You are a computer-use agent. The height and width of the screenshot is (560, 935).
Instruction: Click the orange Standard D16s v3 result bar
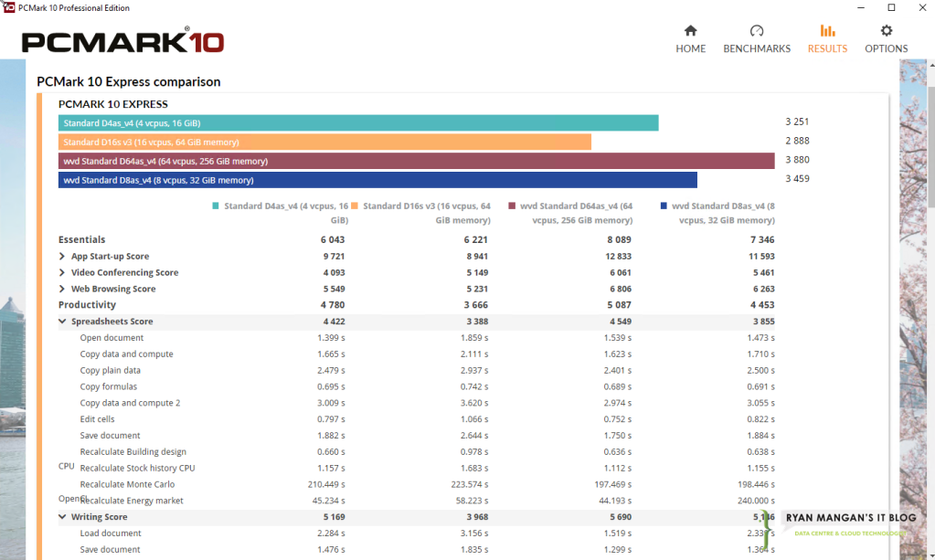point(324,142)
